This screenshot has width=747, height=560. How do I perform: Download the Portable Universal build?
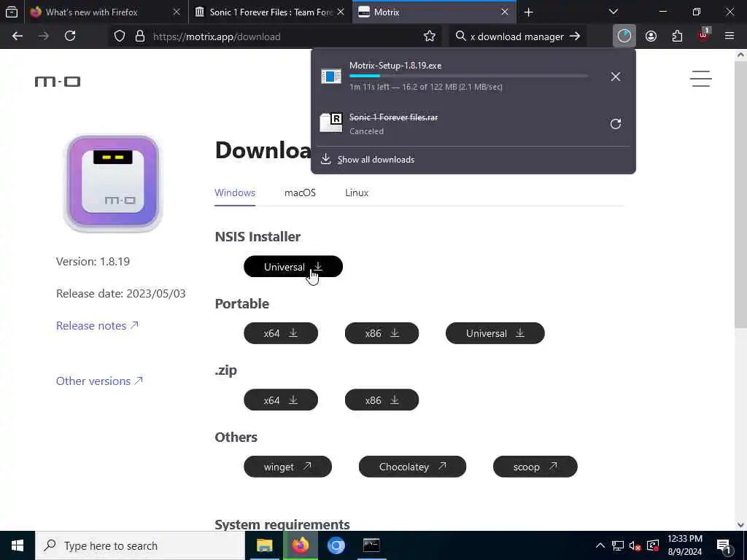coord(495,333)
